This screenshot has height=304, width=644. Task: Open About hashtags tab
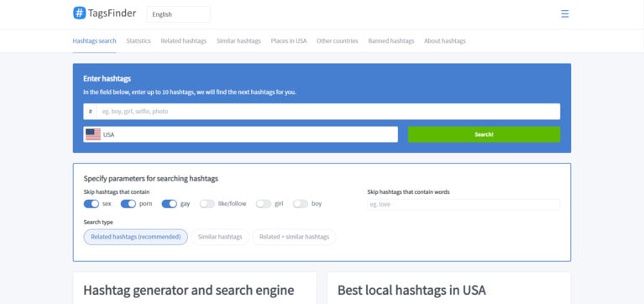point(445,40)
